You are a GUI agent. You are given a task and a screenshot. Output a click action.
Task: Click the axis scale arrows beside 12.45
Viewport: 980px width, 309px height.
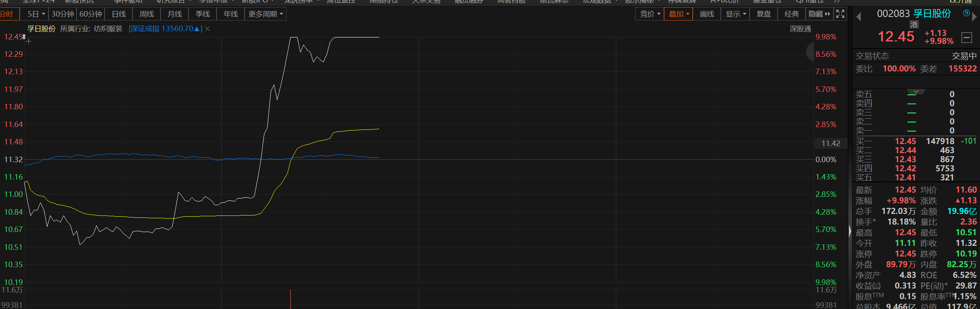tap(24, 37)
